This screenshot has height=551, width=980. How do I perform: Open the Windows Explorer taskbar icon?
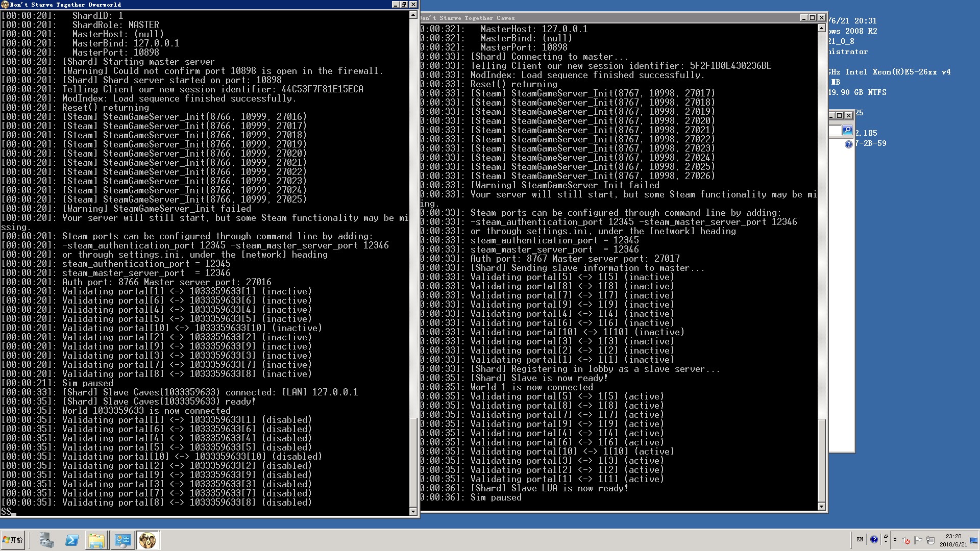[x=96, y=540]
